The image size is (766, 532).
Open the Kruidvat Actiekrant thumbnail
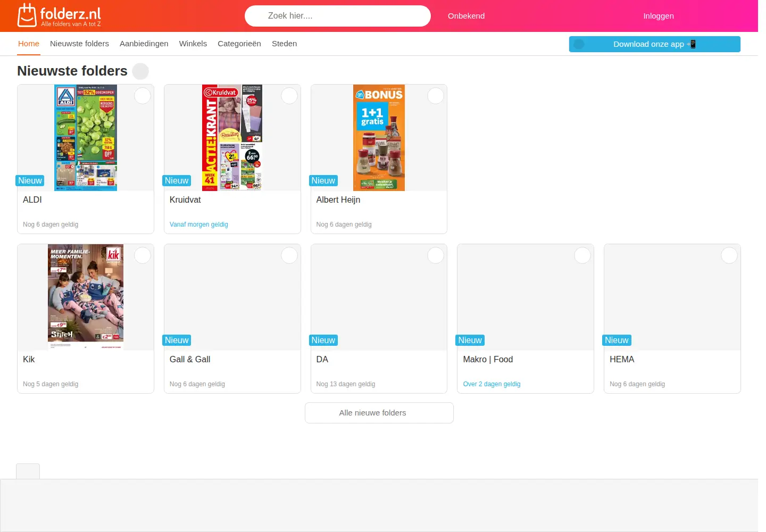point(232,138)
